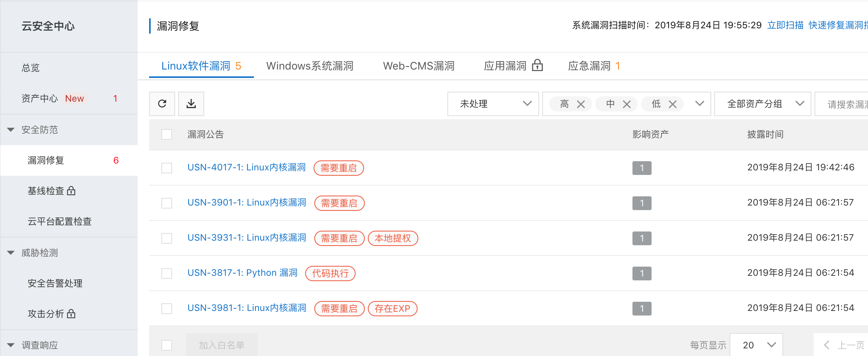Screen dimensions: 868x356
Task: Collapse the 安全防范 sidebar section
Action: pyautogui.click(x=11, y=130)
